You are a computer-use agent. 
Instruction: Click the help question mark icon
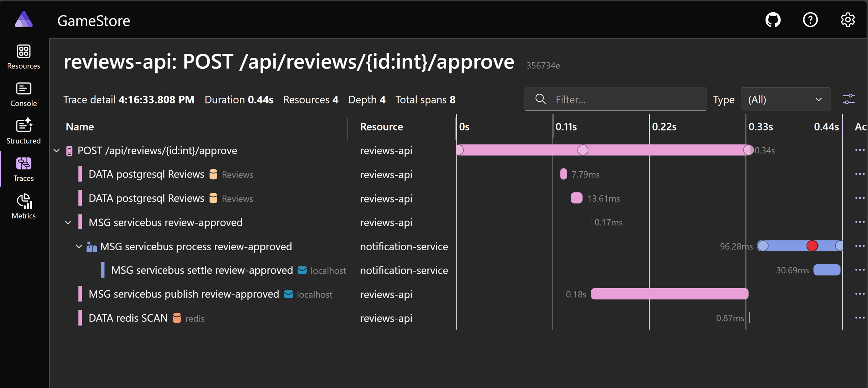pos(810,20)
